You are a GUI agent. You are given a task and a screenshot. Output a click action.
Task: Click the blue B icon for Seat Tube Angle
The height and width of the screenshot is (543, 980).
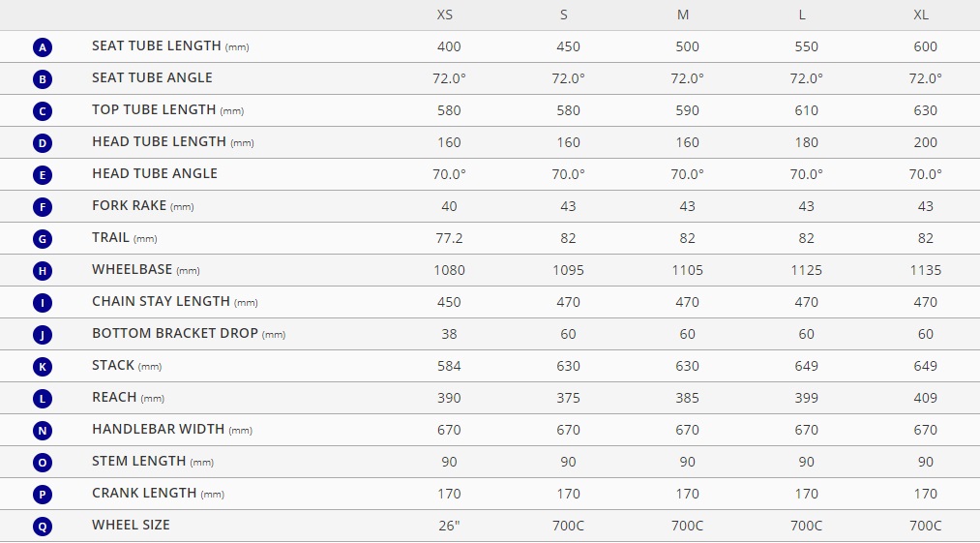(x=43, y=78)
